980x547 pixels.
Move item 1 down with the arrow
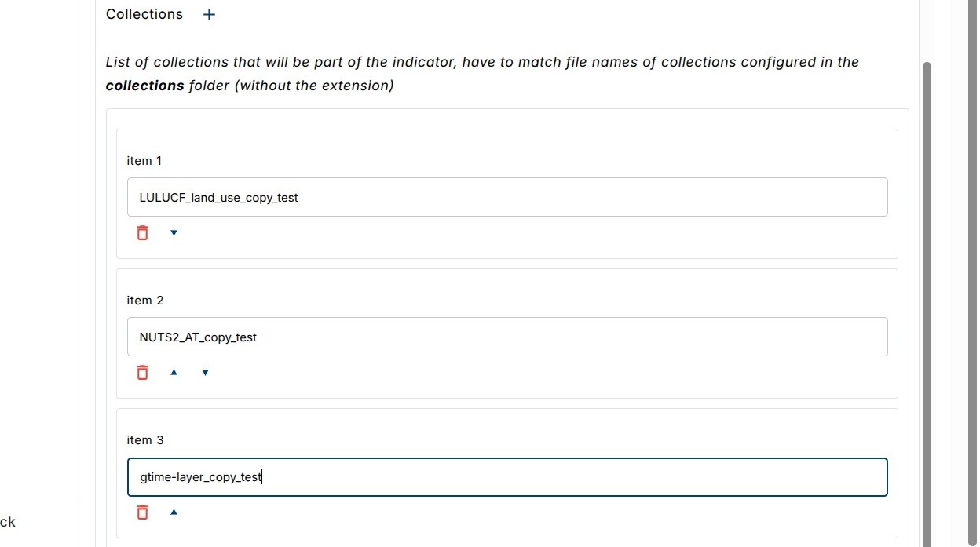(174, 233)
